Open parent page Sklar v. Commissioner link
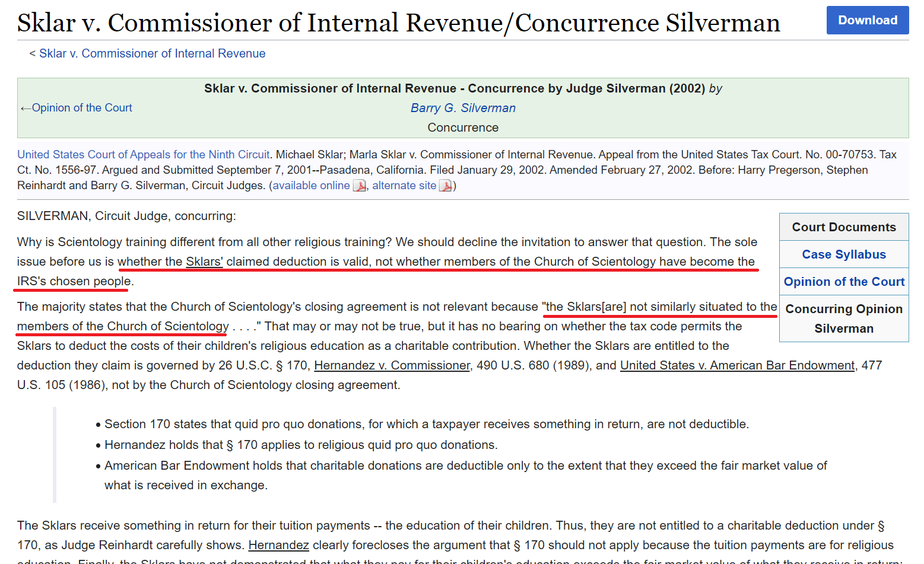924x564 pixels. coord(152,53)
